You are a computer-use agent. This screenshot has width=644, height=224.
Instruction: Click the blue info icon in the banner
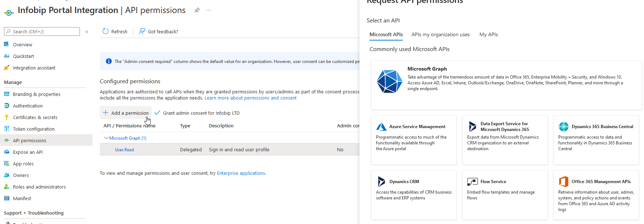tap(108, 62)
